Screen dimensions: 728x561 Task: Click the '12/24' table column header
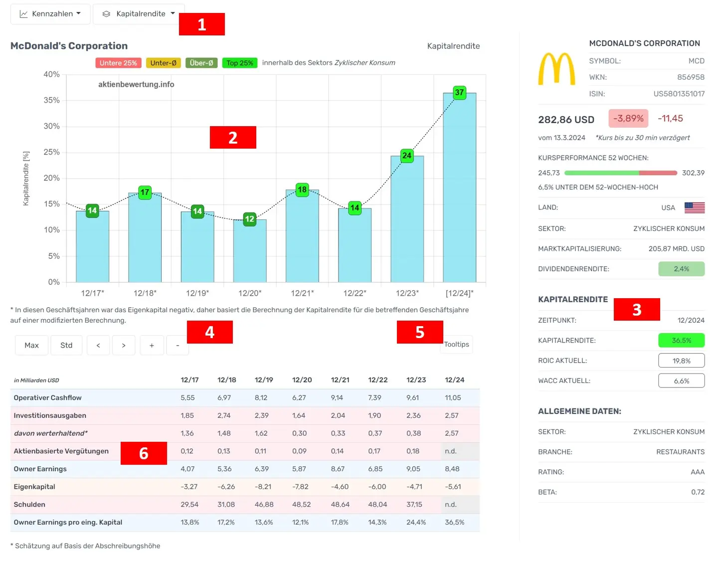[x=454, y=380]
